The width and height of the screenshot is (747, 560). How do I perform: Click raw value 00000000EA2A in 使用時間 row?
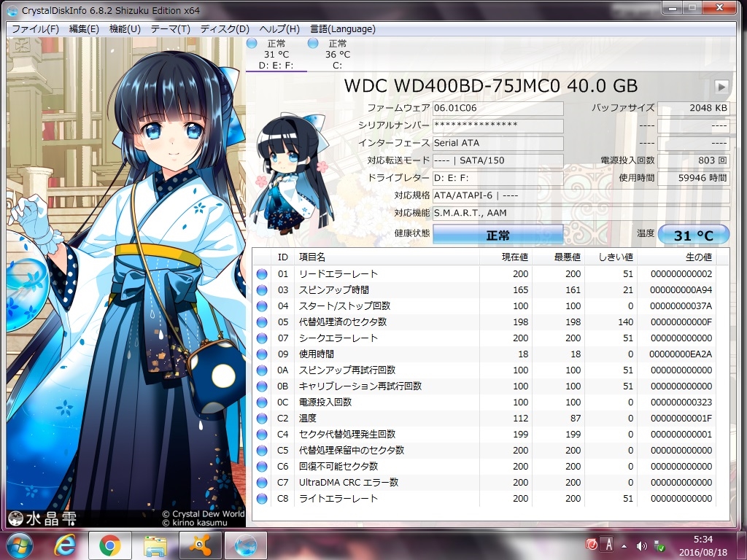(681, 354)
